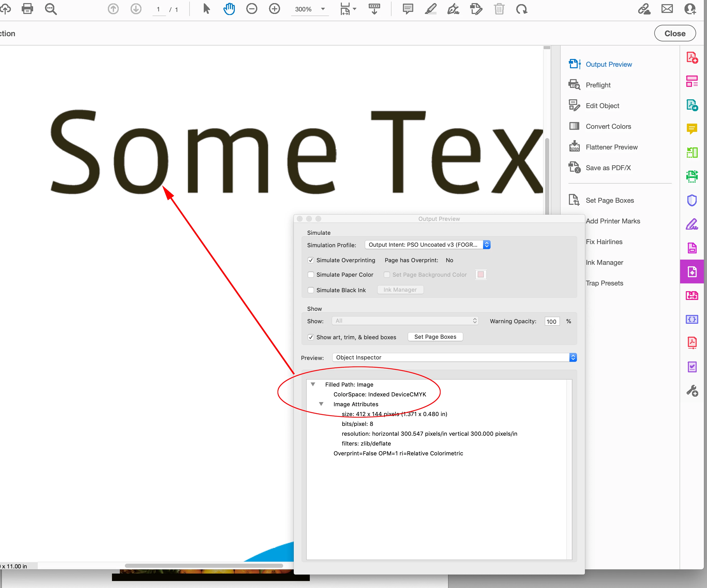Open the Simulation Profile dropdown
707x588 pixels.
point(427,245)
